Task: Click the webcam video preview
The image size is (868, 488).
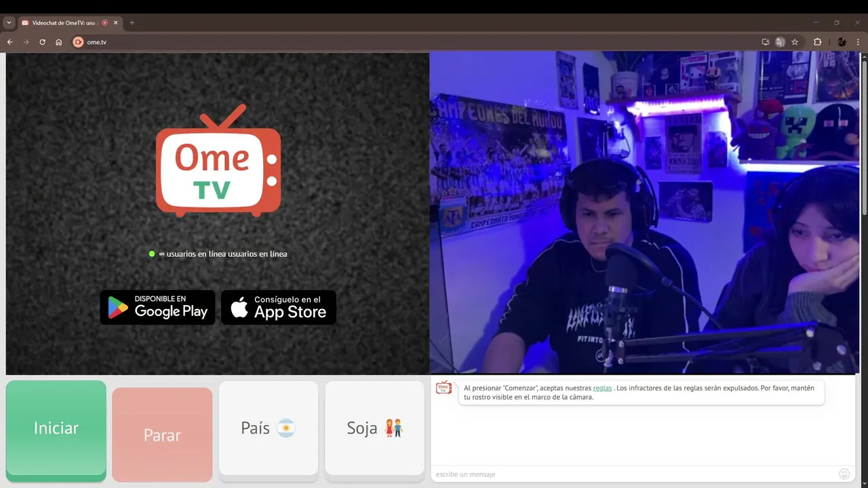Action: click(x=644, y=213)
